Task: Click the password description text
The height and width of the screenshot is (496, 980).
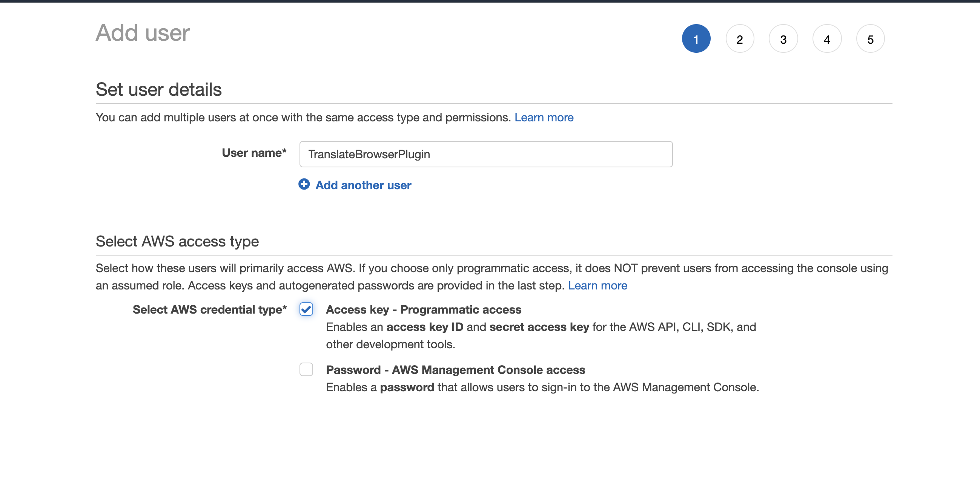Action: pyautogui.click(x=542, y=387)
